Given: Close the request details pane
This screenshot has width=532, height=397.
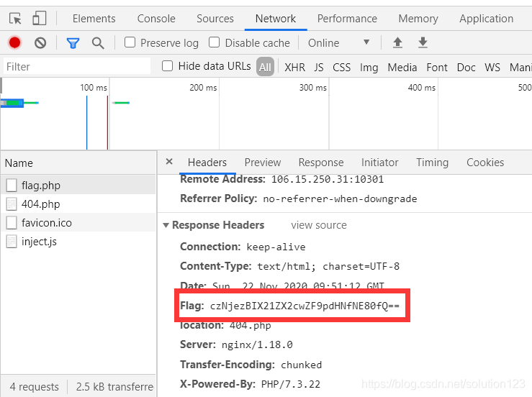Looking at the screenshot, I should tap(169, 162).
